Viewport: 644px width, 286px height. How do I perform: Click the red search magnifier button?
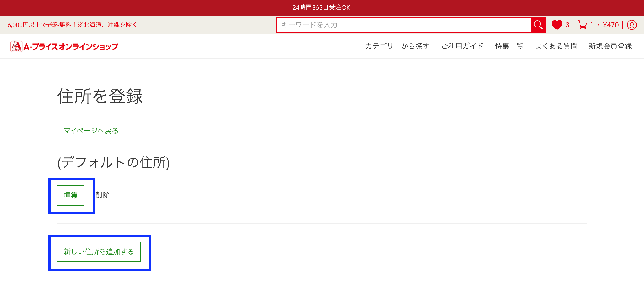click(x=538, y=25)
